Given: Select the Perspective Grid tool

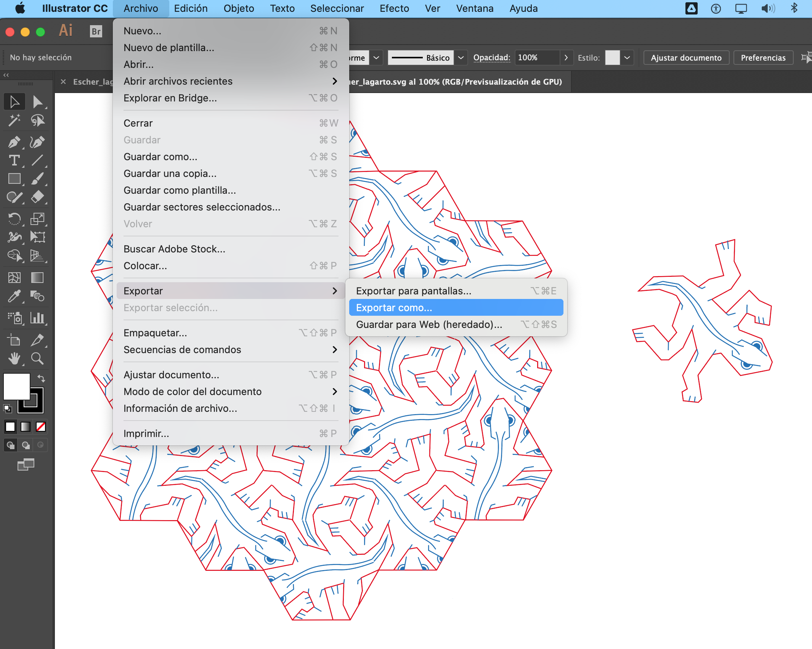Looking at the screenshot, I should click(x=37, y=255).
